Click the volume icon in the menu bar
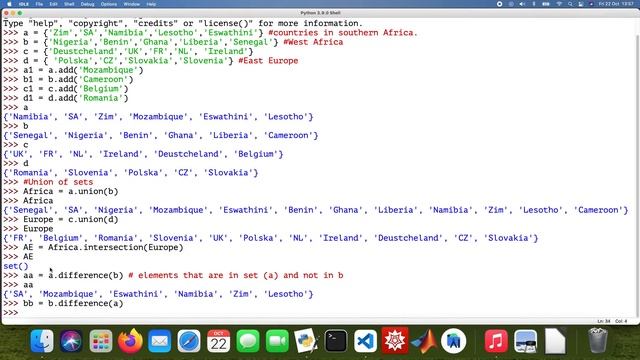 [x=522, y=4]
